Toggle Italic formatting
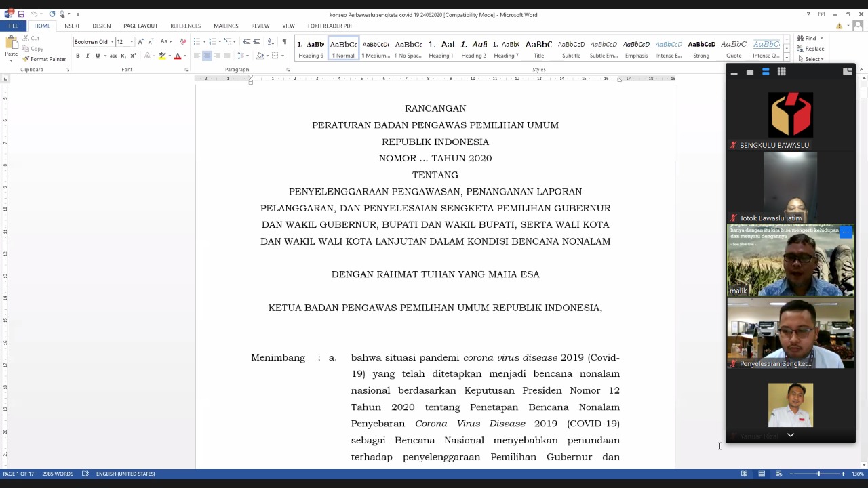This screenshot has width=868, height=488. [x=87, y=56]
